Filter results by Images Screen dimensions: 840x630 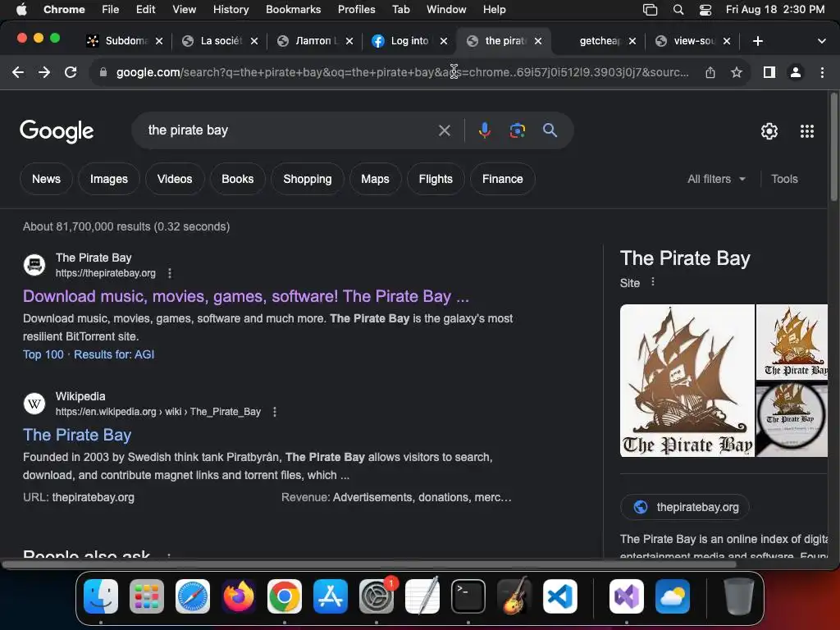[109, 179]
